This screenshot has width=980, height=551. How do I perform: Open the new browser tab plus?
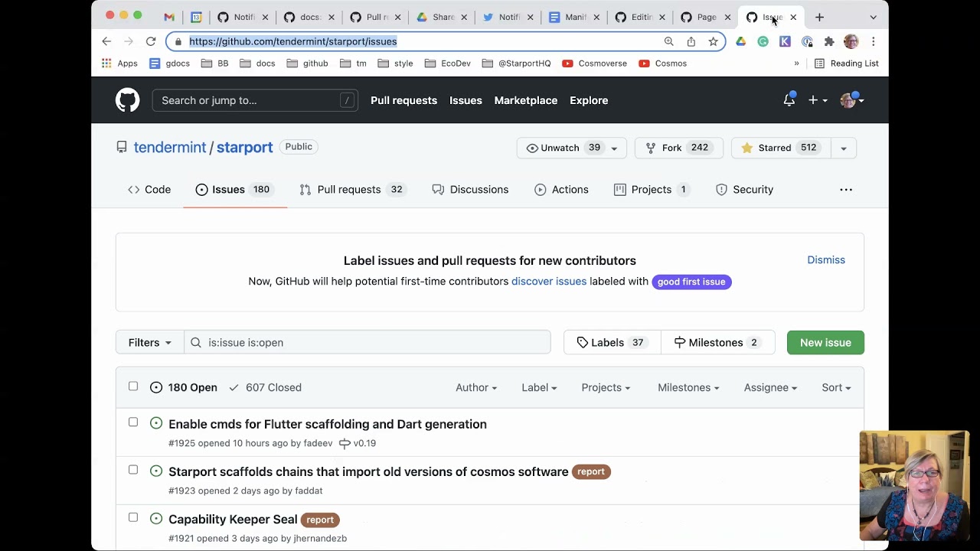(x=819, y=17)
